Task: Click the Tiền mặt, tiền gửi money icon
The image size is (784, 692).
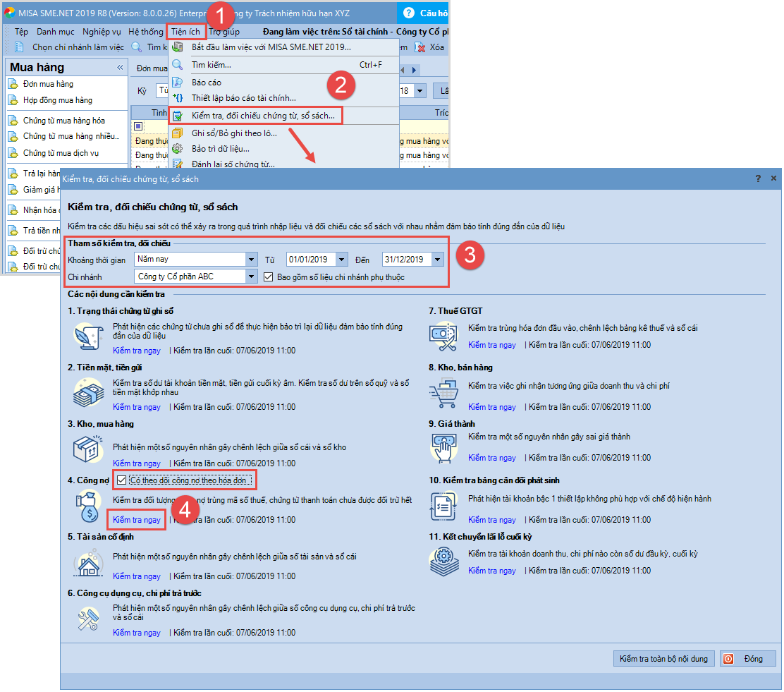Action: pyautogui.click(x=89, y=391)
